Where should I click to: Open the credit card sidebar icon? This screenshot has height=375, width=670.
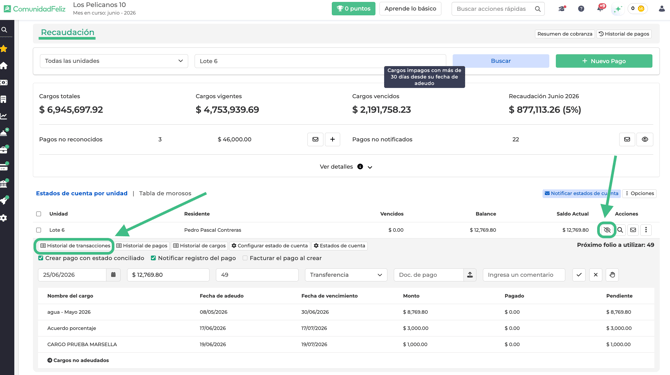coord(4,167)
